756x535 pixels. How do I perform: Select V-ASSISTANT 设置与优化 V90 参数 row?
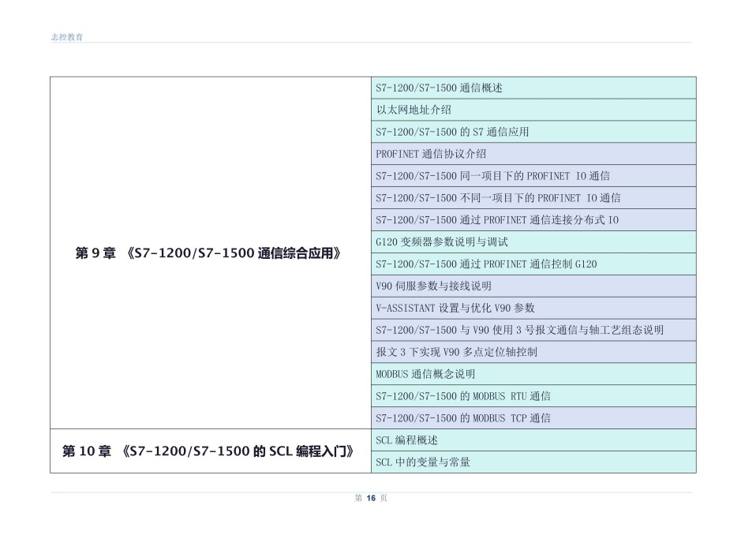533,308
